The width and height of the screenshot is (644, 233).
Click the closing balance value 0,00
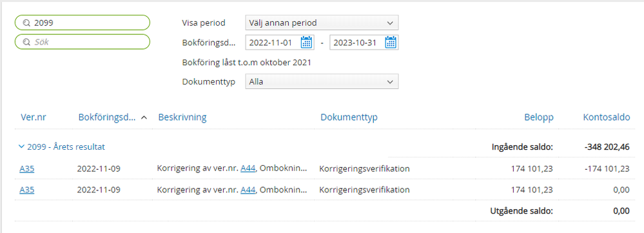click(621, 211)
